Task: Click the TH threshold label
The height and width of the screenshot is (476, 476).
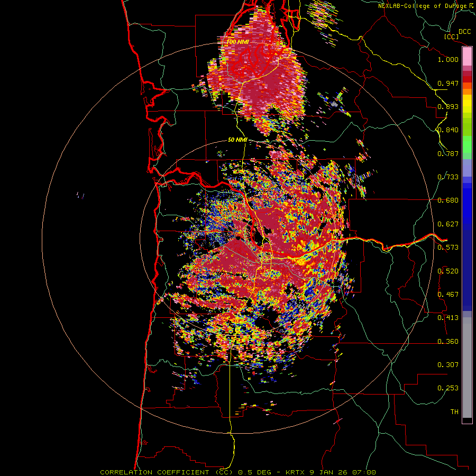Action: click(x=454, y=412)
